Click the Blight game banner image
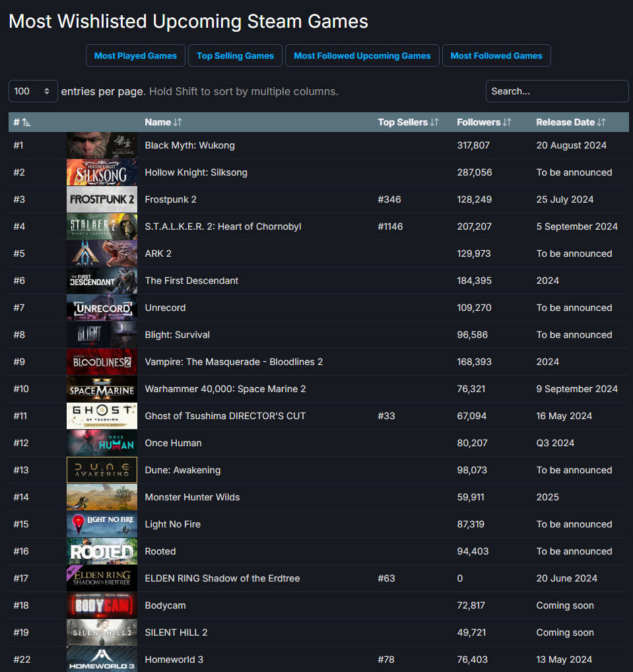The image size is (633, 672). [x=102, y=334]
